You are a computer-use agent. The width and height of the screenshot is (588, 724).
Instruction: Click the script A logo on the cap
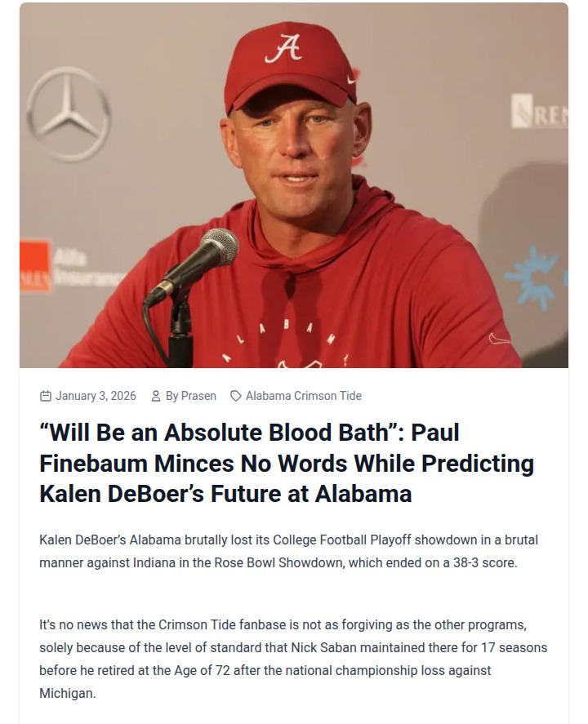pos(283,49)
